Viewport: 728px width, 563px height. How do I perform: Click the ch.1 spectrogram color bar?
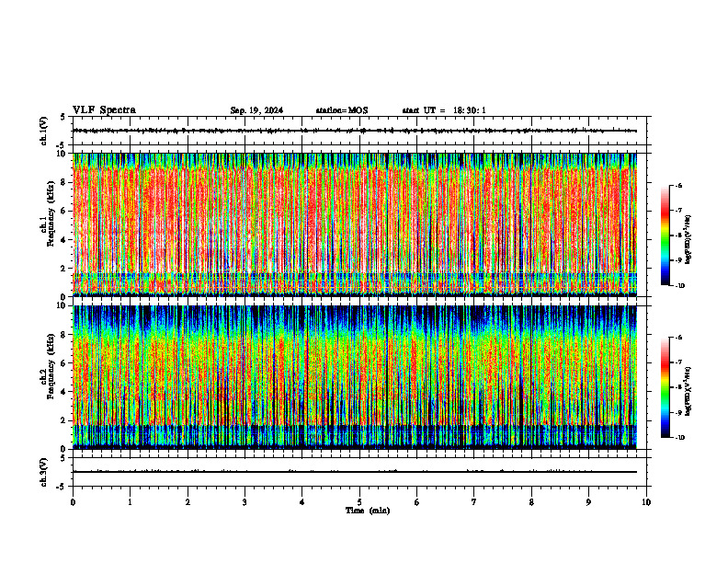click(x=665, y=236)
